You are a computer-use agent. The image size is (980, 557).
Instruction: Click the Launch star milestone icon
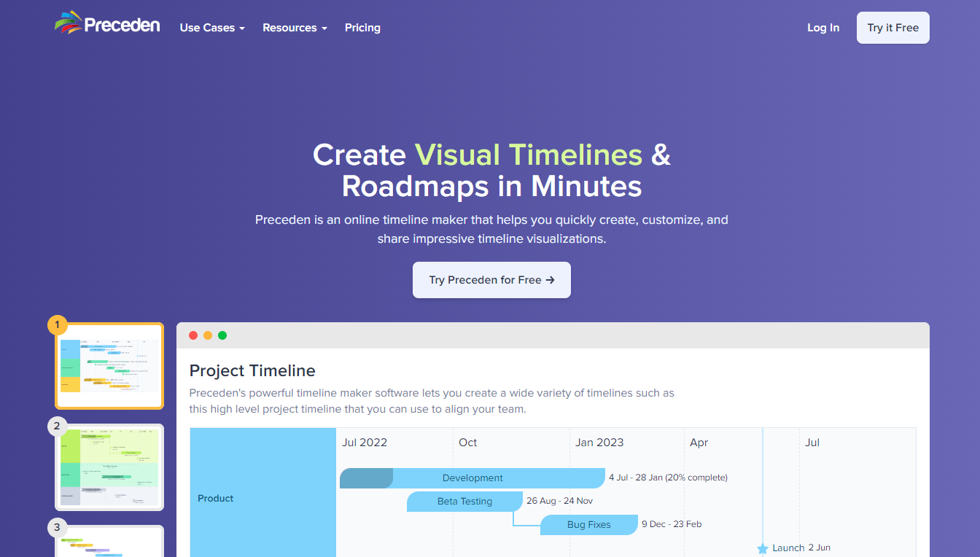pos(763,548)
